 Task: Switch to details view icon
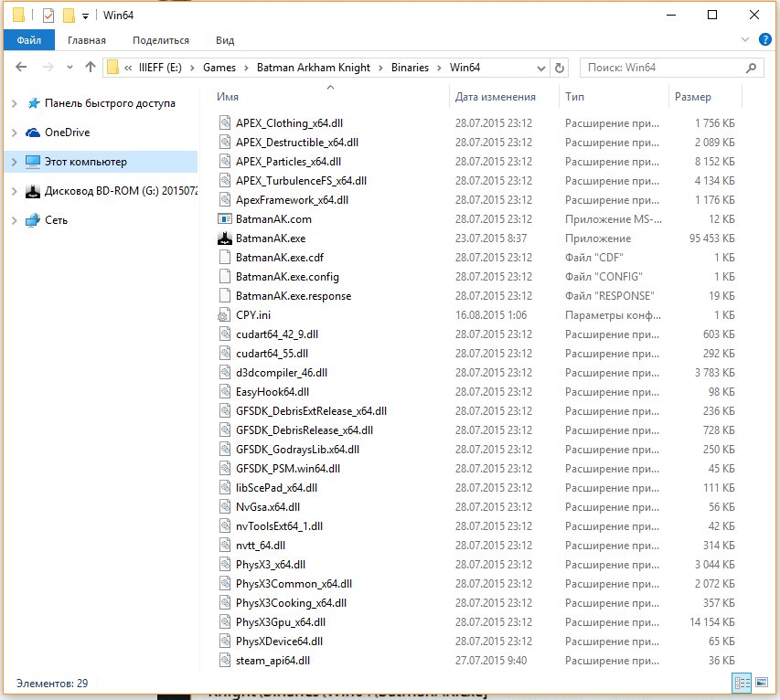coord(743,684)
